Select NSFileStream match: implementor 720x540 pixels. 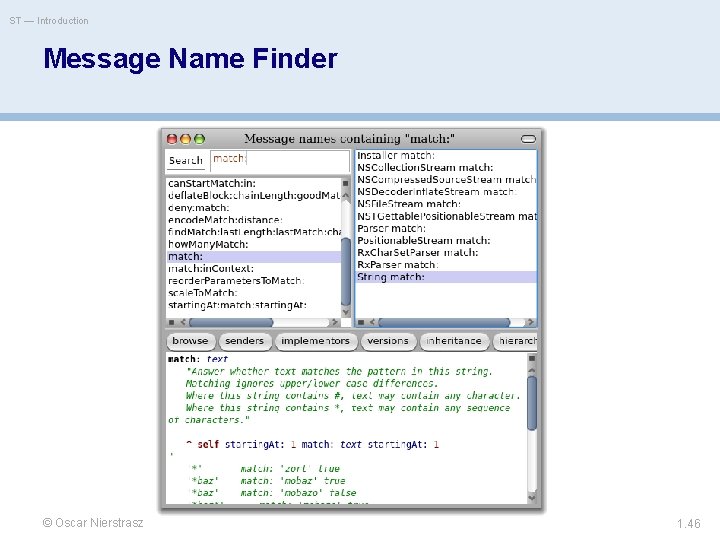point(446,204)
